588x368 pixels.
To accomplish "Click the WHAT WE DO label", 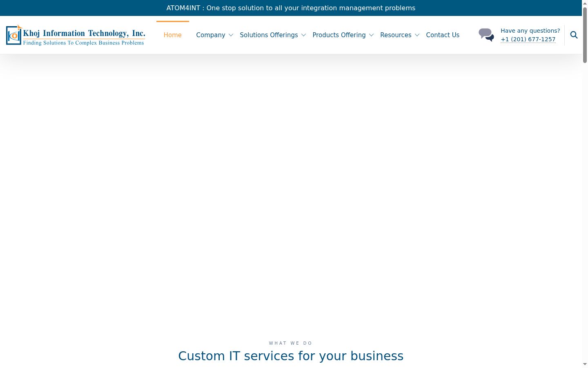I will pos(291,343).
